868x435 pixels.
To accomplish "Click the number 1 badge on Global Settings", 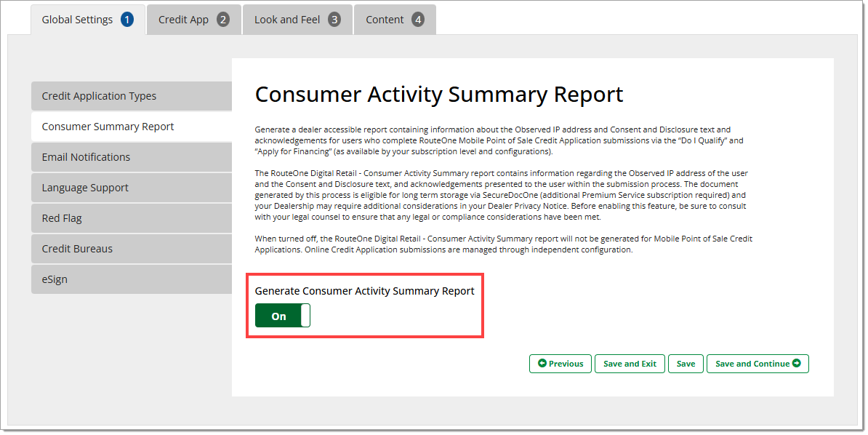I will tap(127, 20).
